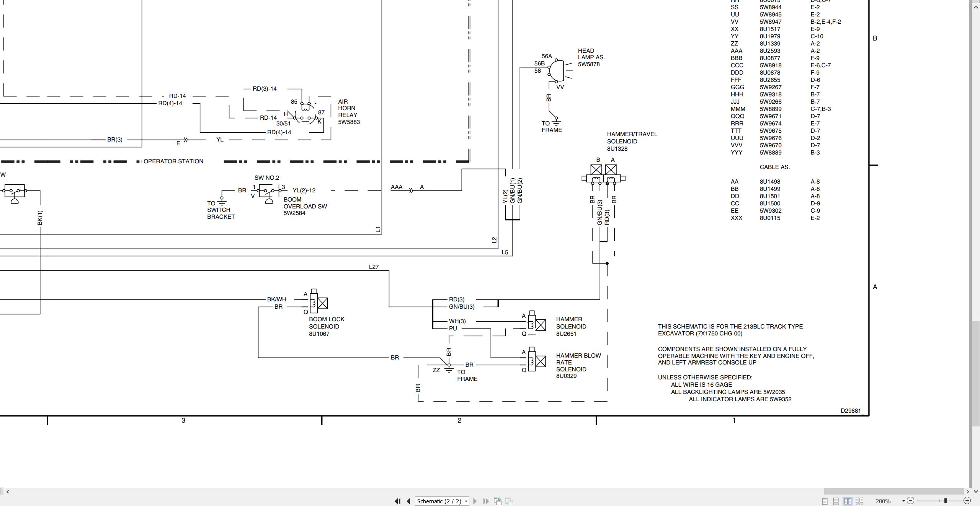The image size is (980, 506).
Task: Click the RD(3)-14 wire label
Action: coord(265,89)
